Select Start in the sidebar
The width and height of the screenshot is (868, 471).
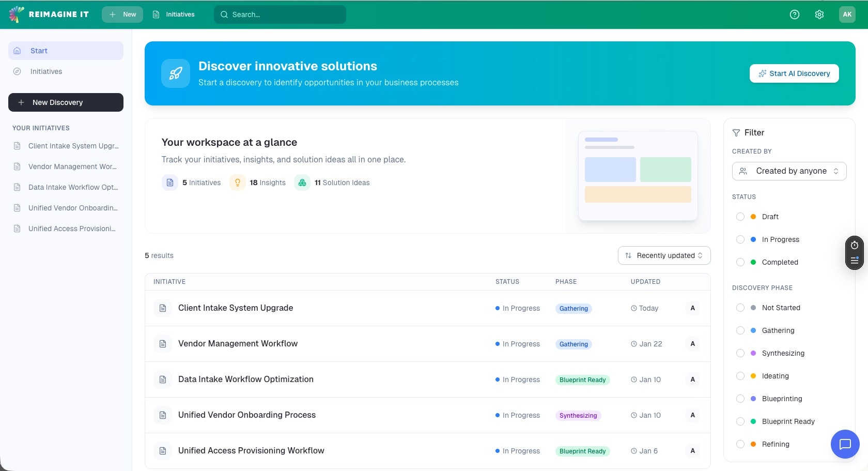[x=66, y=50]
